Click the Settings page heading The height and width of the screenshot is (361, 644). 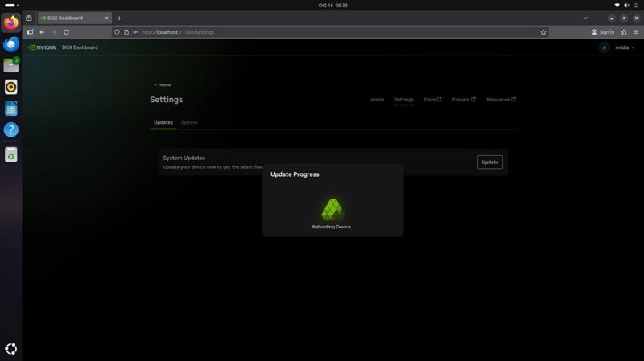pos(166,100)
